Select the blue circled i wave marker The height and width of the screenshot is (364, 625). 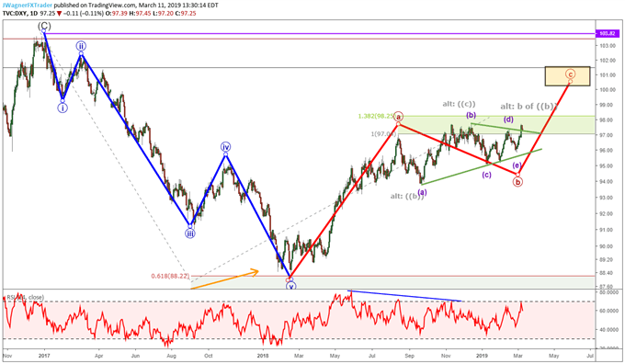(62, 108)
